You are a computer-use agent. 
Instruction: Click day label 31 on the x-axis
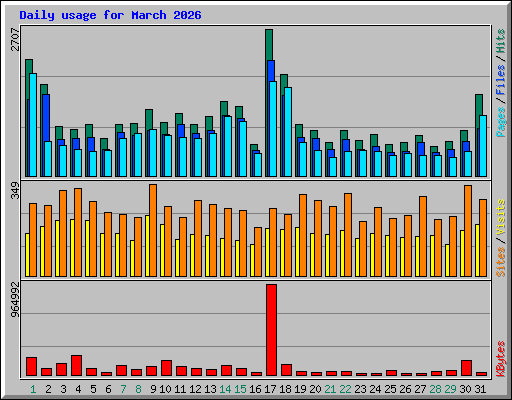pos(480,389)
